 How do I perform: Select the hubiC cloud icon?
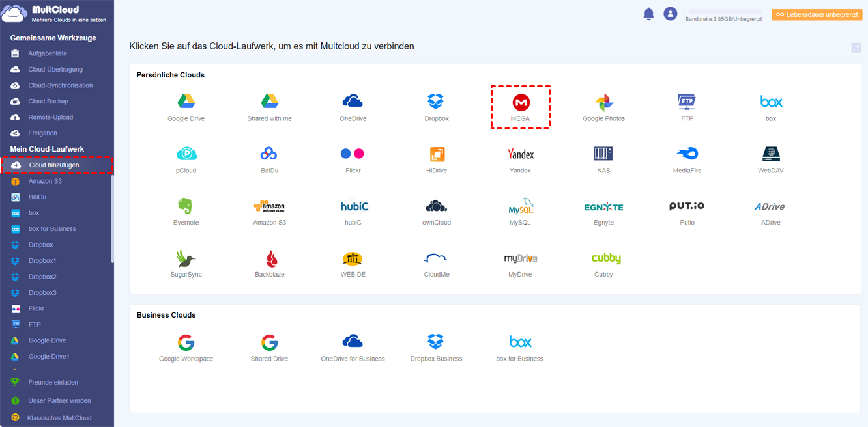pyautogui.click(x=354, y=206)
